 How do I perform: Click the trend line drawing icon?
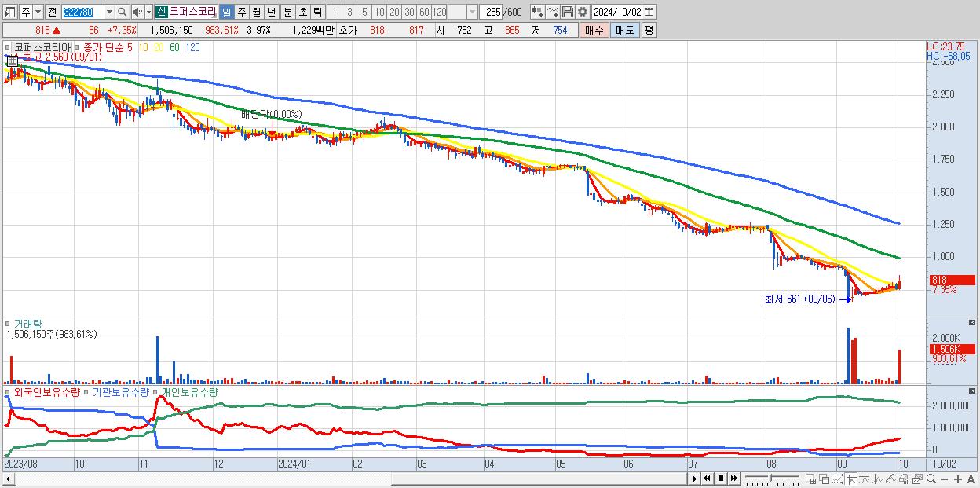click(x=890, y=479)
